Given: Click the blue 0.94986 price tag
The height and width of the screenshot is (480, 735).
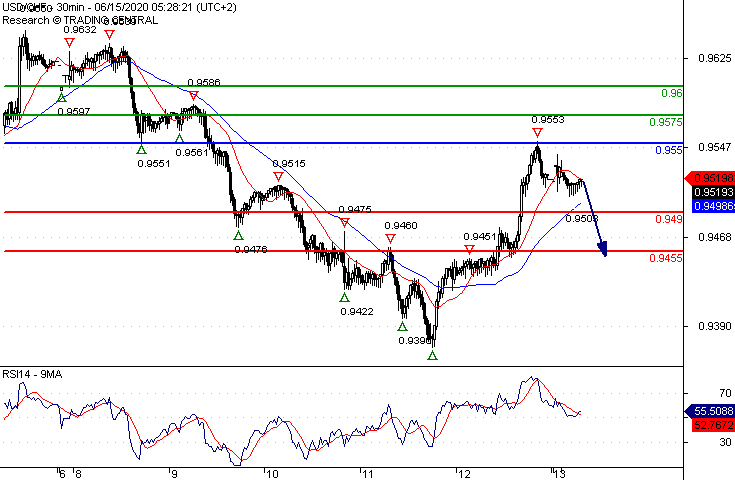Looking at the screenshot, I should pyautogui.click(x=713, y=206).
